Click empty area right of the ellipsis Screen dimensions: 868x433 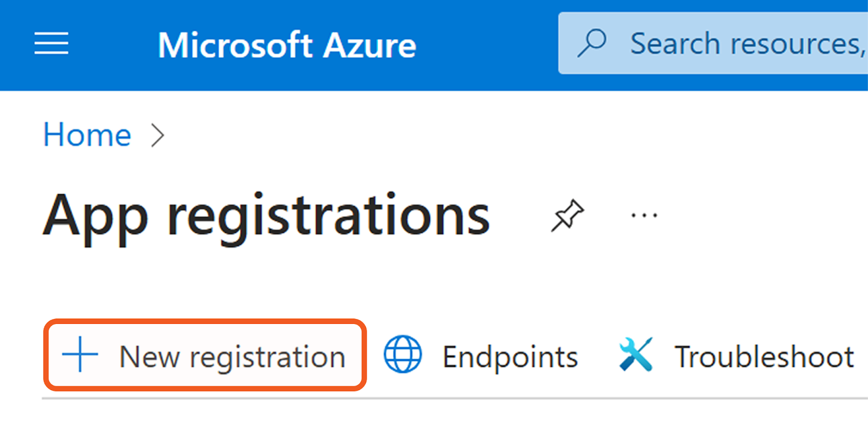point(759,215)
